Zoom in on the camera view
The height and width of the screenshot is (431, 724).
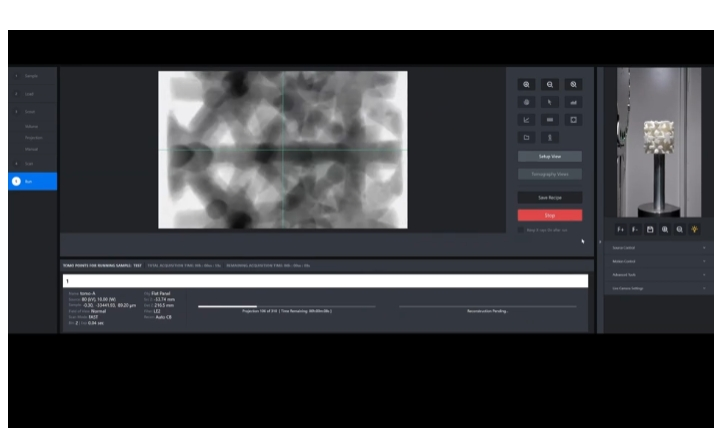coord(665,229)
